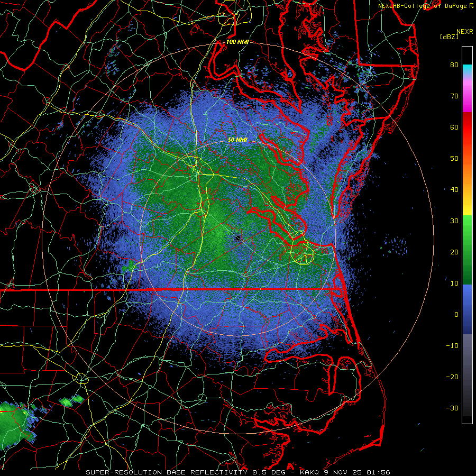Click the 40 dBZ scale value
476x476 pixels.
click(x=454, y=190)
